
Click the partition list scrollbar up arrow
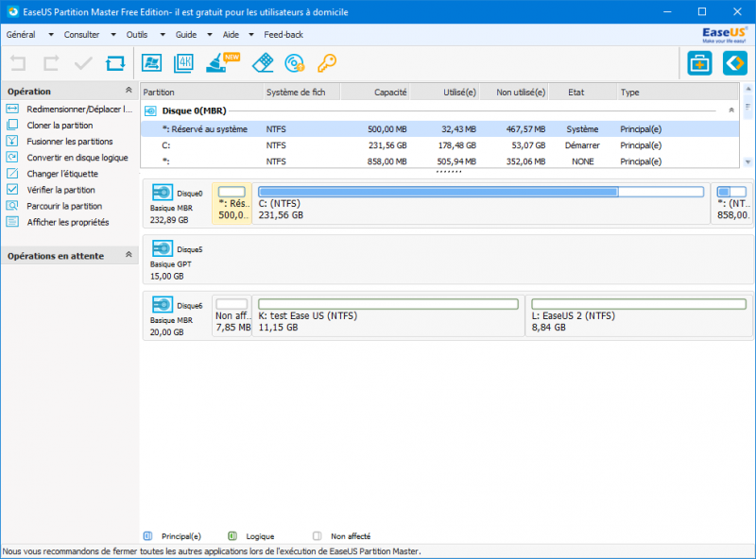point(747,89)
